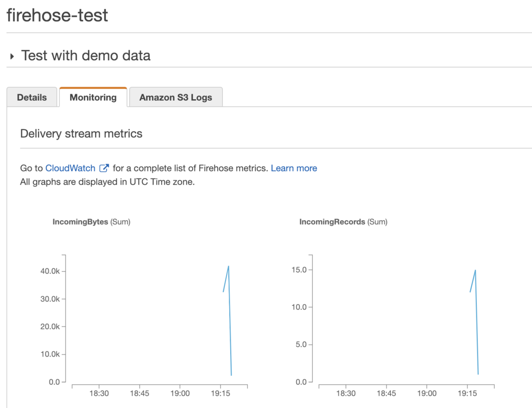Click the 10.0k label on IncomingBytes axis
The height and width of the screenshot is (408, 532).
click(50, 354)
